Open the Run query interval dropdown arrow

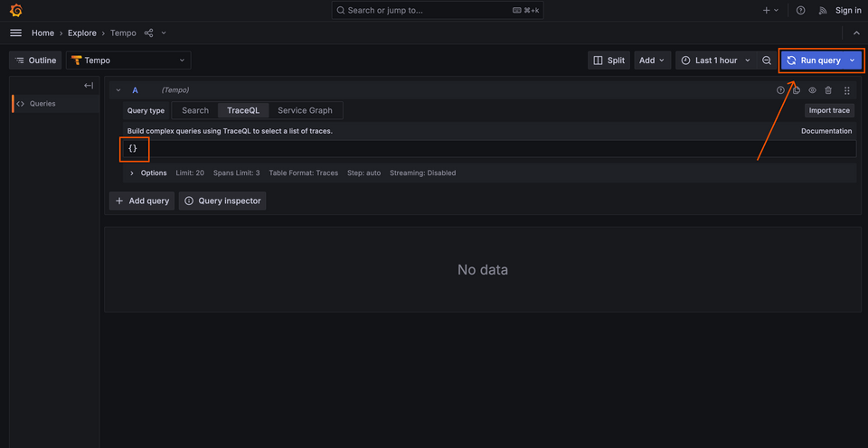[853, 61]
